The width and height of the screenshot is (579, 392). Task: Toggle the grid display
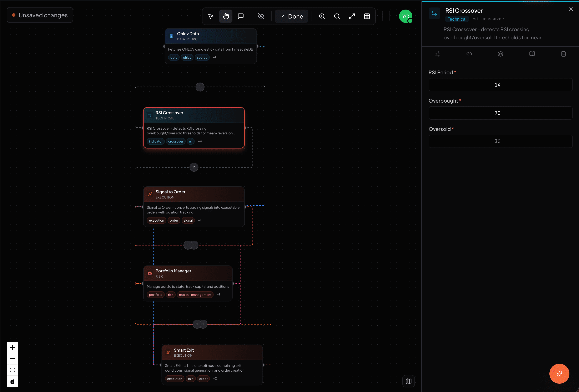click(x=367, y=16)
